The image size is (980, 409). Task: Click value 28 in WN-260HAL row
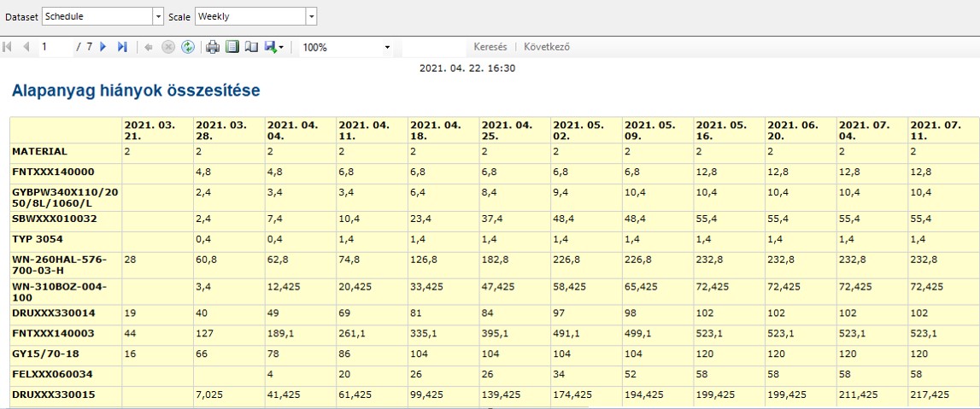pyautogui.click(x=130, y=260)
